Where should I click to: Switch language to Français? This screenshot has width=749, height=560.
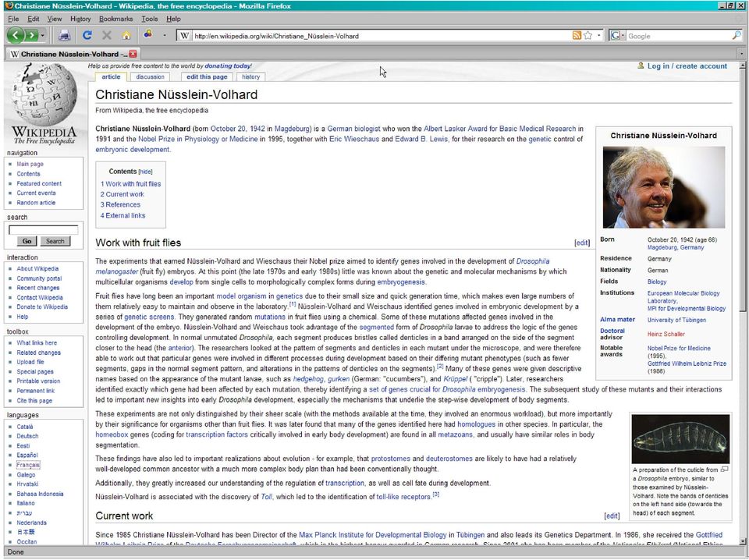[28, 465]
